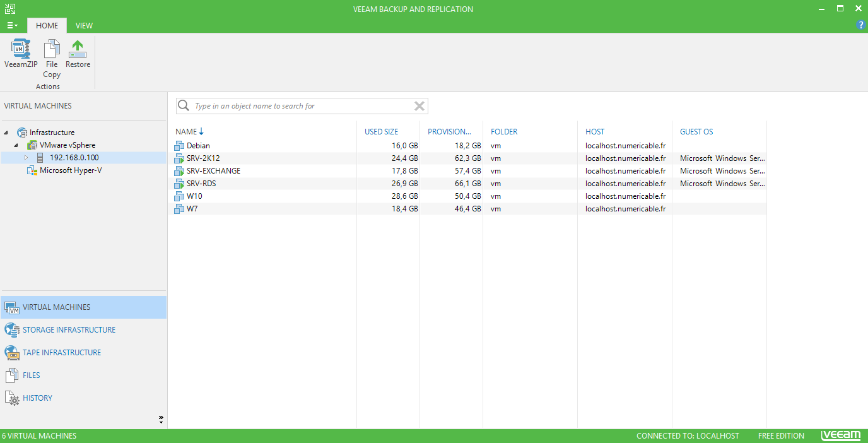The height and width of the screenshot is (443, 868).
Task: Click W7's localhost.numericable.fr host cell
Action: click(x=625, y=209)
